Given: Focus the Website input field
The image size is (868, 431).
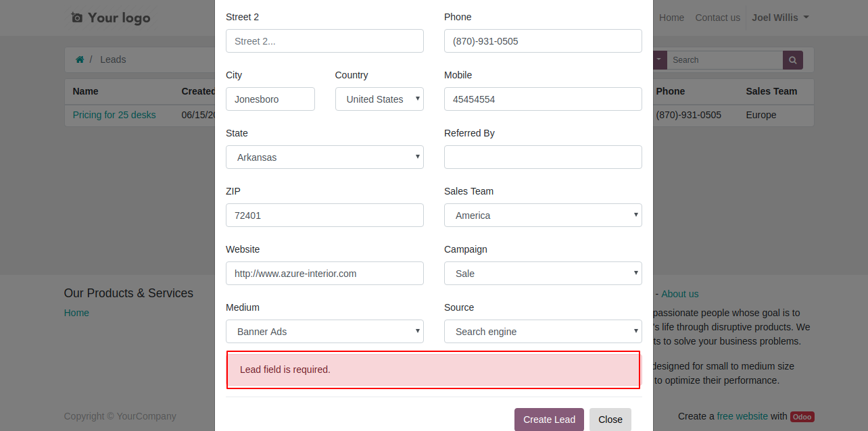Looking at the screenshot, I should click(x=324, y=274).
